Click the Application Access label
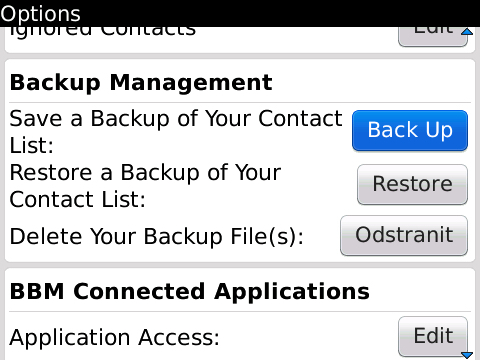This screenshot has height=360, width=480. (114, 337)
